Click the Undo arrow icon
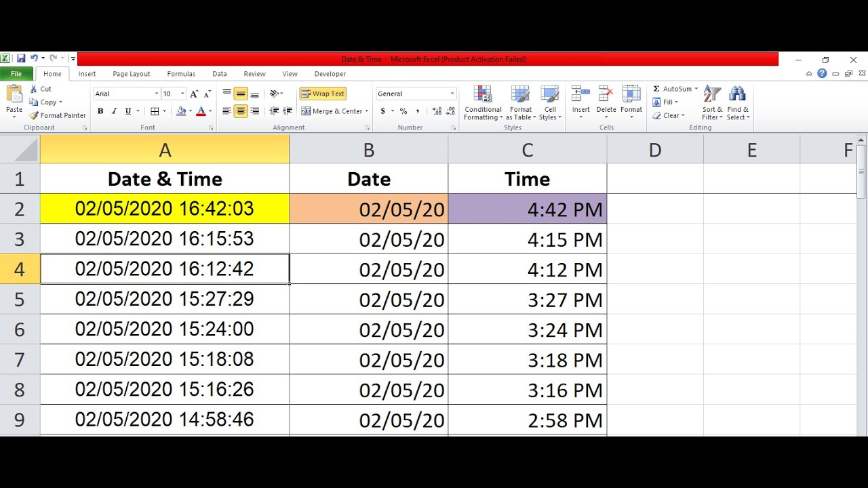This screenshot has height=488, width=868. point(34,59)
